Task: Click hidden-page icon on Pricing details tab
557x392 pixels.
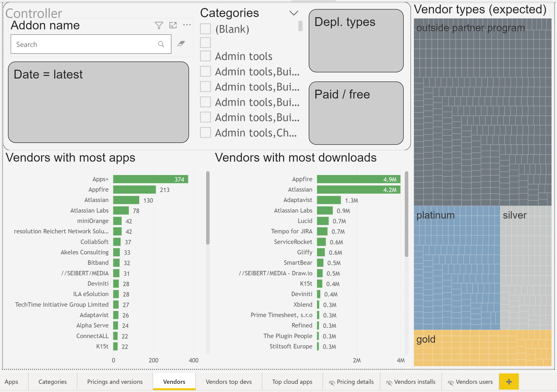Action: point(332,383)
